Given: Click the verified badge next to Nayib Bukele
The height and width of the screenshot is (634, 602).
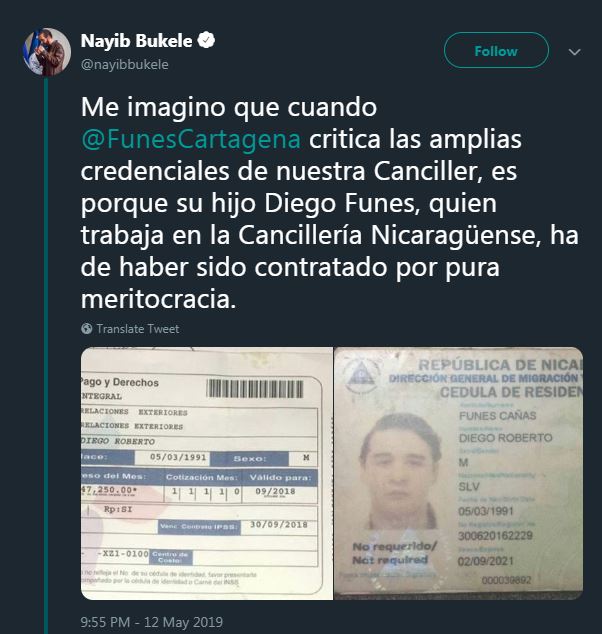Looking at the screenshot, I should coord(206,40).
